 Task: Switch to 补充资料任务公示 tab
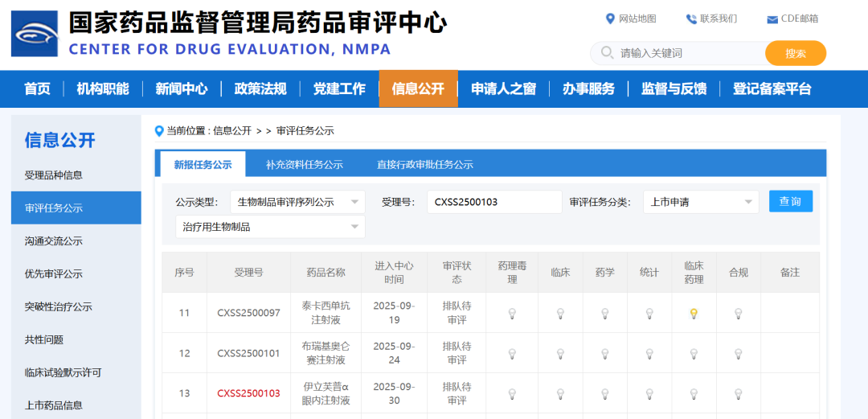[x=304, y=165]
